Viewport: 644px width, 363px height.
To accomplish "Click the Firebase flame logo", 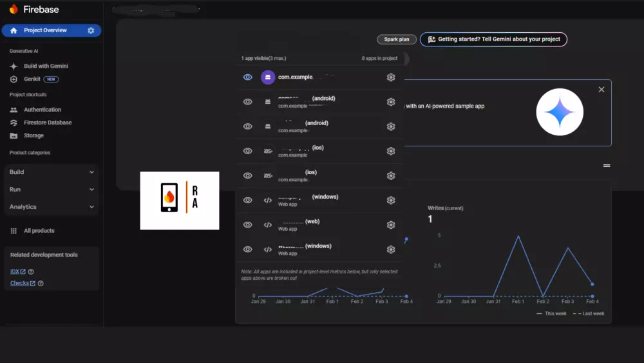I will coord(14,9).
